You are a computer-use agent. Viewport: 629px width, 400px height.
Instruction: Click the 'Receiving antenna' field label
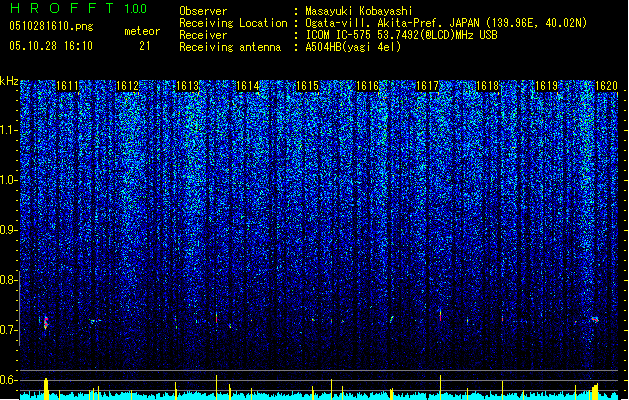tap(230, 47)
